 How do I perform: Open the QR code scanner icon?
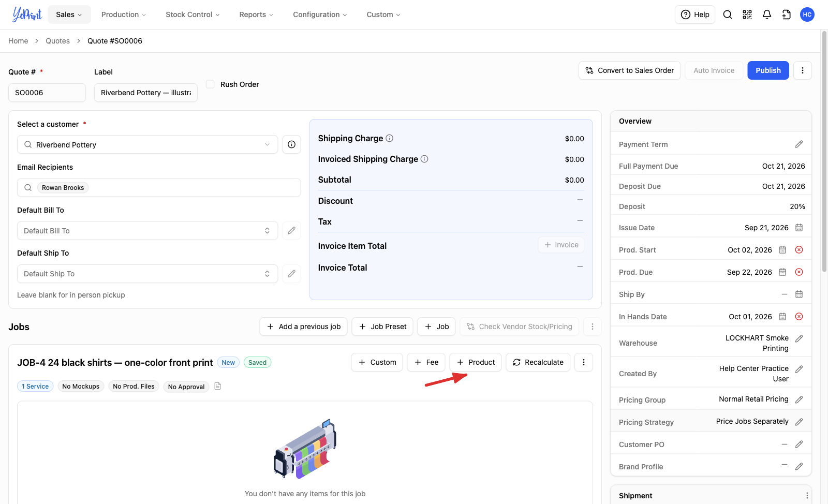point(747,14)
